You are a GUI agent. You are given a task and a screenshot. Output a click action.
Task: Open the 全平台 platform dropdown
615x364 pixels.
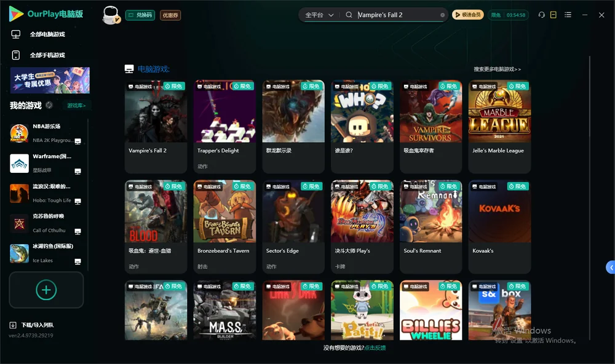319,15
